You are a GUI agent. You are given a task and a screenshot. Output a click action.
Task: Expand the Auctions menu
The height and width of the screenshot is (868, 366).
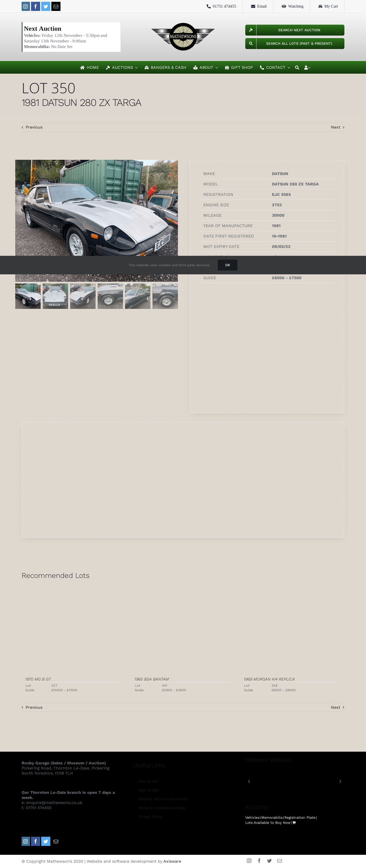(x=122, y=67)
